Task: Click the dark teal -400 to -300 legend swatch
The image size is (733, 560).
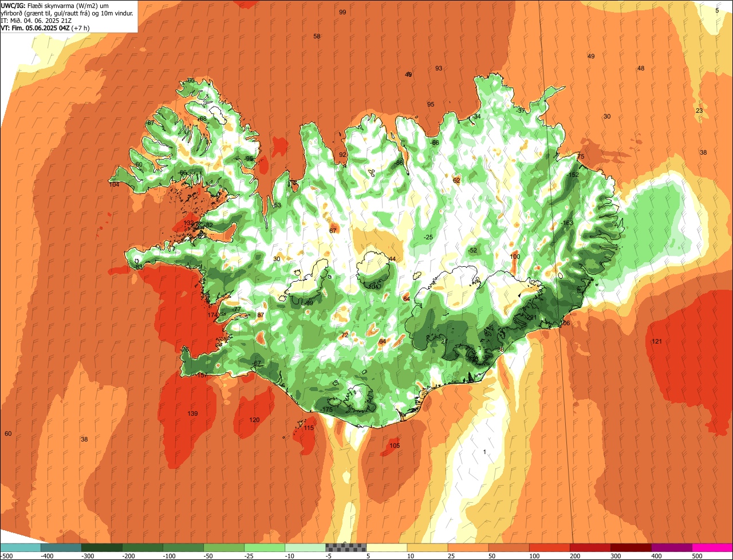Action: (61, 548)
